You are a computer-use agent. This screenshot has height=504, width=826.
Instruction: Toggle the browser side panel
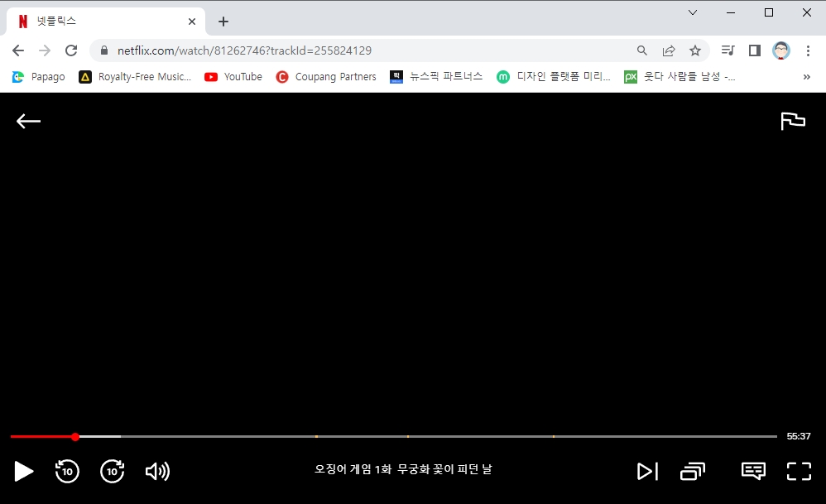point(754,50)
